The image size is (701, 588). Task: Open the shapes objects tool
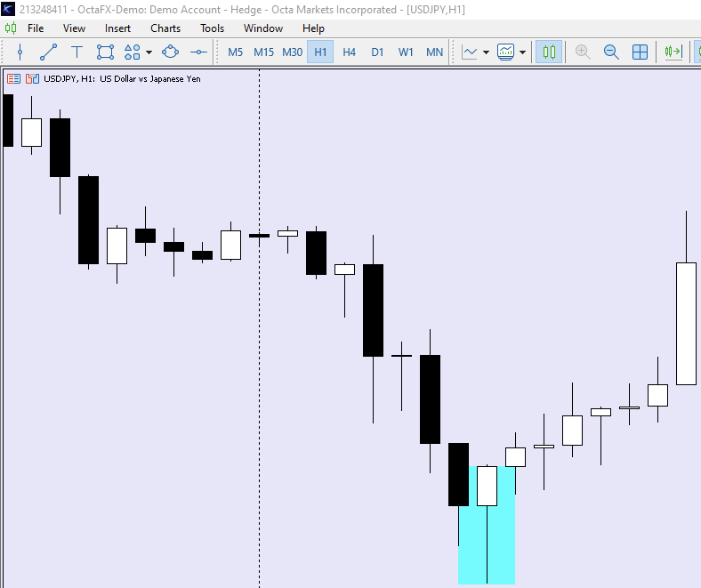(133, 52)
